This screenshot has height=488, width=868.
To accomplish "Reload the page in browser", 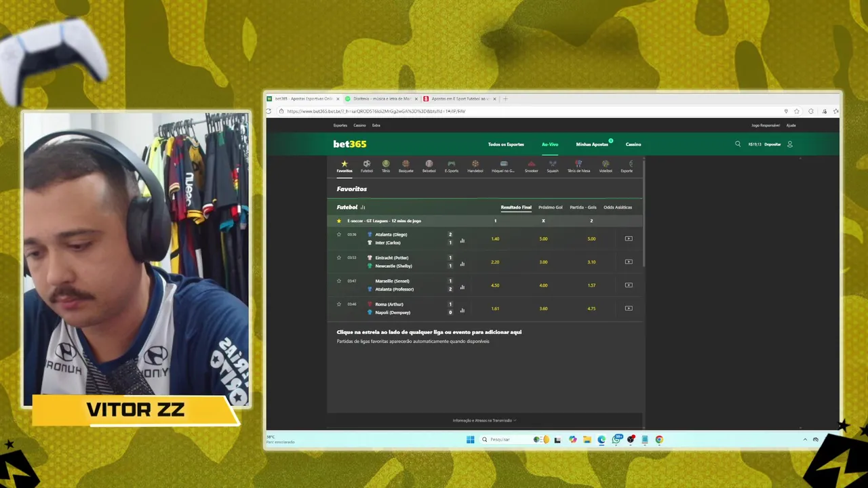I will tap(269, 111).
